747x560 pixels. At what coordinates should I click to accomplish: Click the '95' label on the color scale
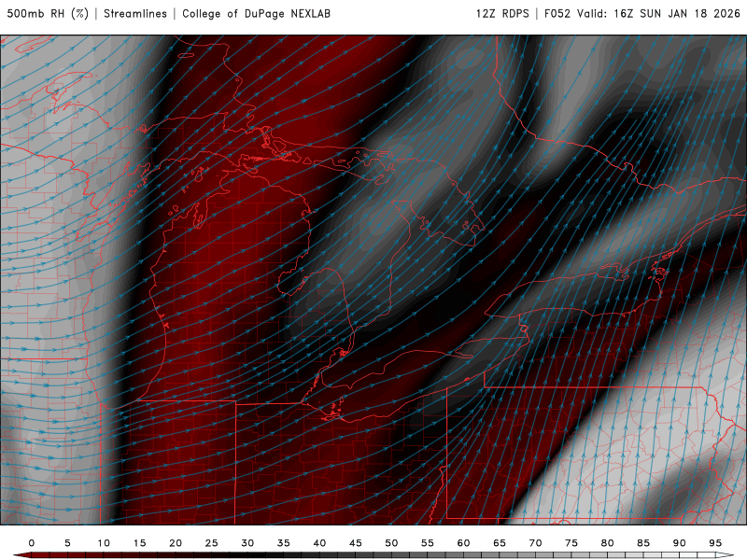[715, 543]
